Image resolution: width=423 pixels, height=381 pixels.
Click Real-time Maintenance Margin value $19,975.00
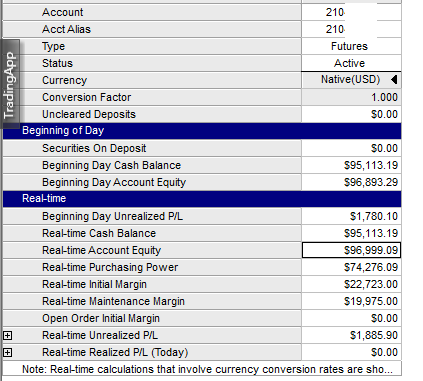click(351, 301)
